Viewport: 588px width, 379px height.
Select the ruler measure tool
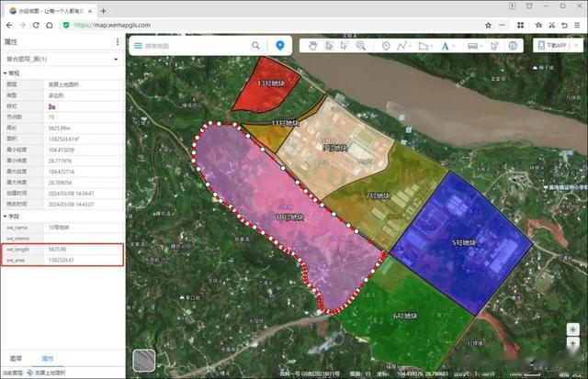coord(472,46)
